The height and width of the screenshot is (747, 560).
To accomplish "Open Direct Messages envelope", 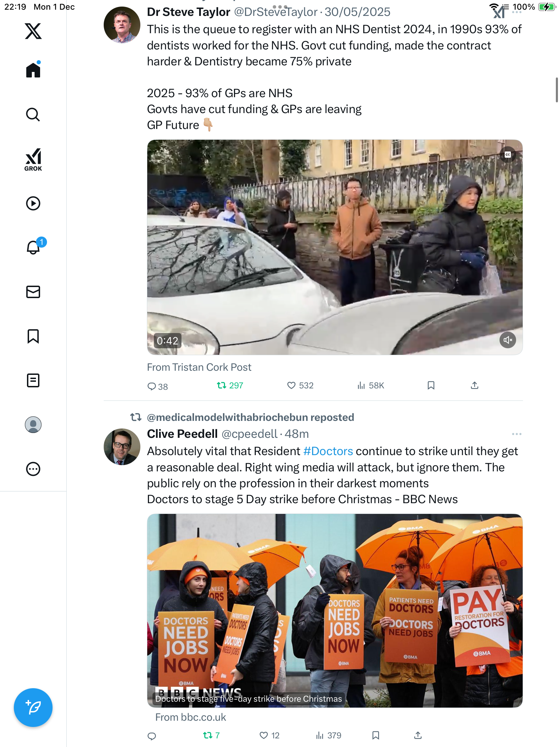I will 33,292.
